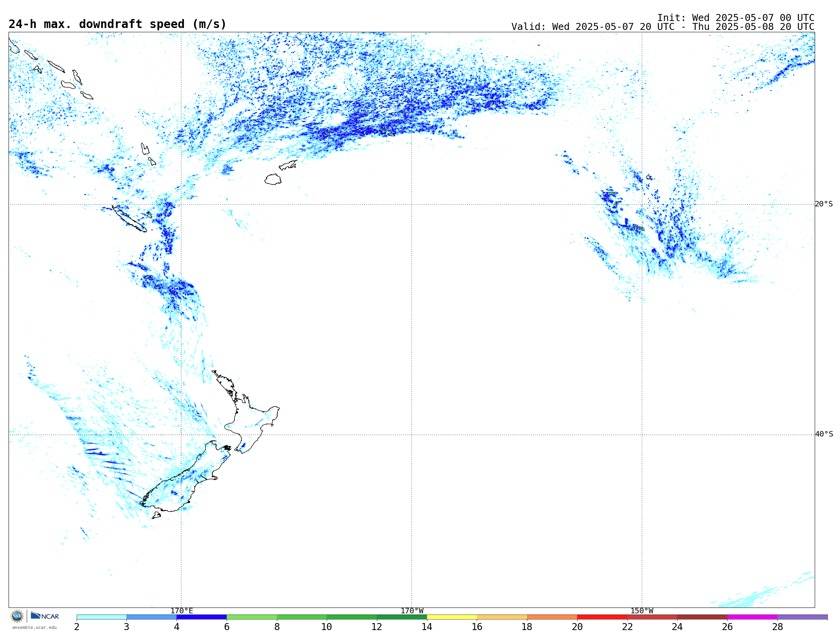Click the colorbar tick label 14
This screenshot has width=840, height=632.
pyautogui.click(x=427, y=627)
